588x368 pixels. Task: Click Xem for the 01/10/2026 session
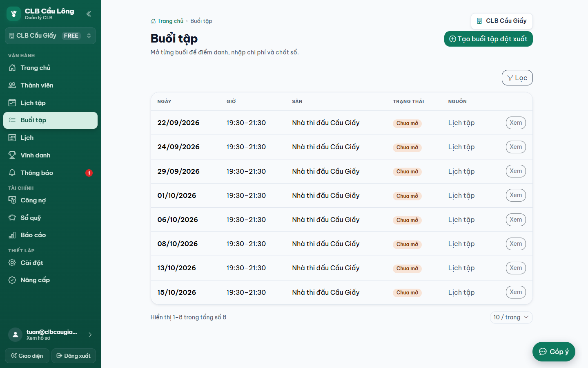click(516, 195)
